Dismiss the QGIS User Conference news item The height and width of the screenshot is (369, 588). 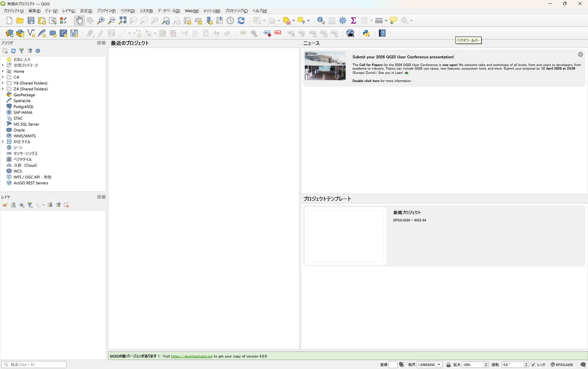580,54
